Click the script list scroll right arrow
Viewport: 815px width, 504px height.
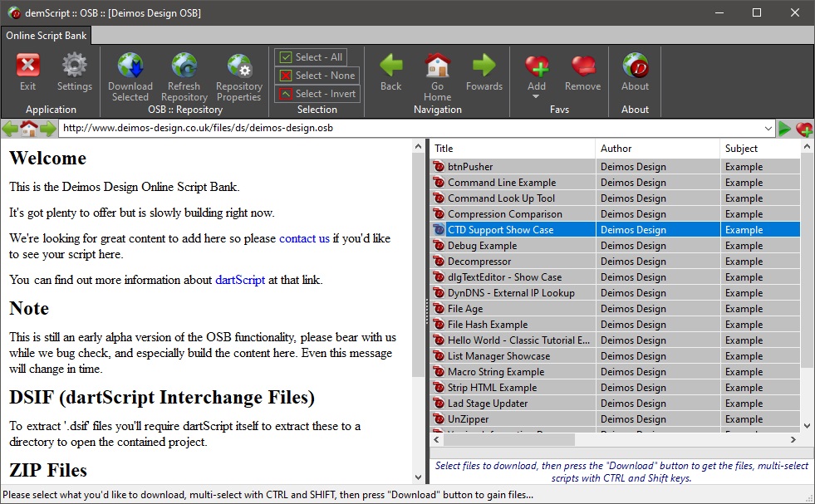(793, 439)
